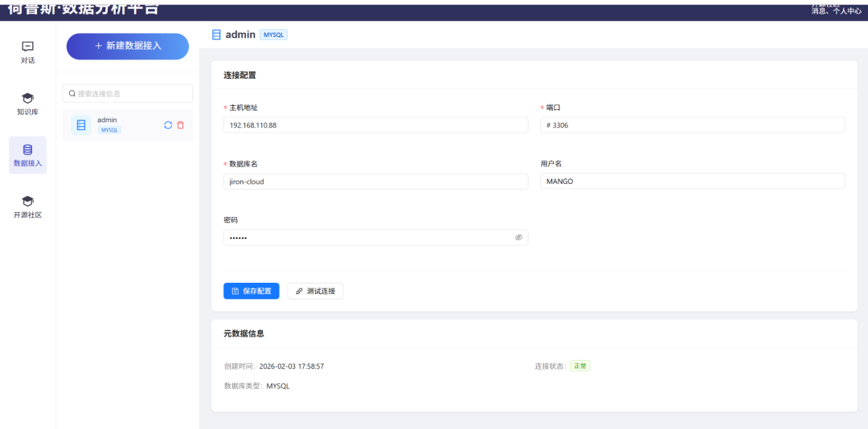
Task: Click the 端口 field label
Action: pos(554,108)
